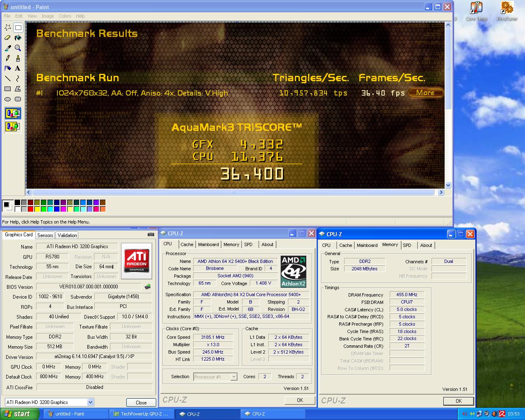The image size is (525, 420).
Task: Switch to Cache tab in left CPU-Z window
Action: pos(187,244)
